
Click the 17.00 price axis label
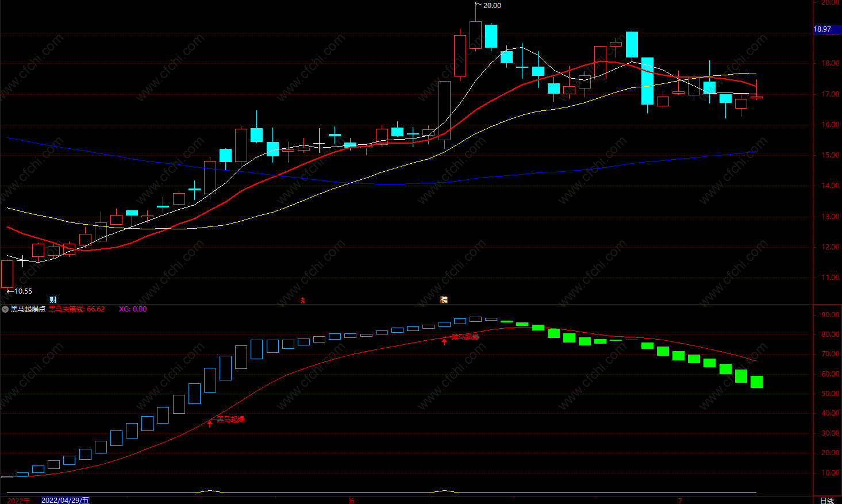830,94
